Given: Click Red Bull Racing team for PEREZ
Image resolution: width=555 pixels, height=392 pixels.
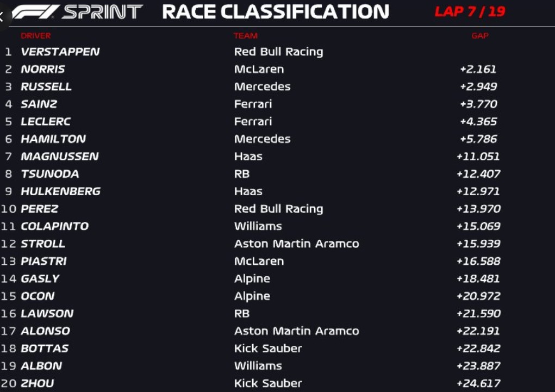Looking at the screenshot, I should 278,209.
